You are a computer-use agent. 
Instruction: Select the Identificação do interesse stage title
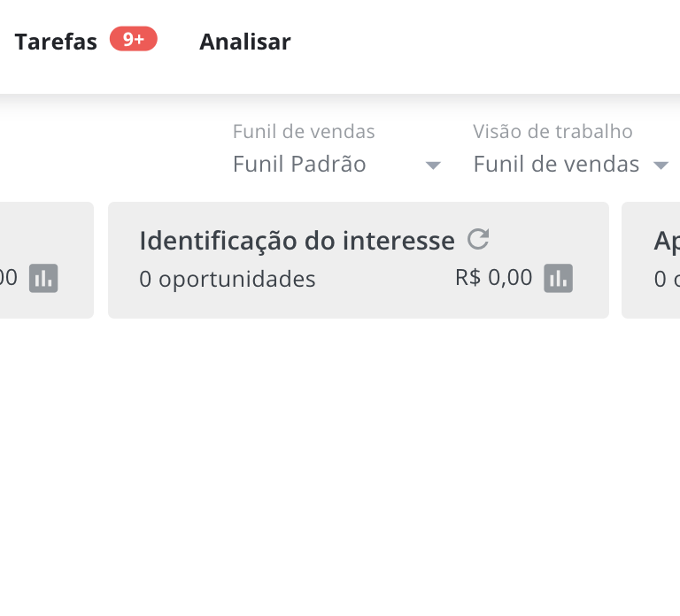click(x=297, y=240)
